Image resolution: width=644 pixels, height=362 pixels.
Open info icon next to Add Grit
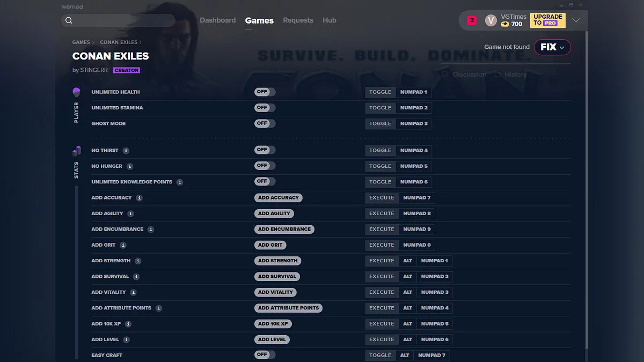point(123,245)
